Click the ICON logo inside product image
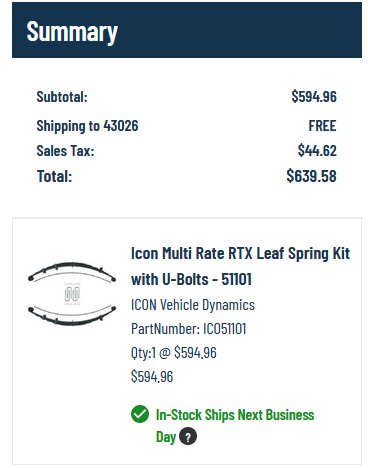Viewport: 368px width, 468px height. point(72,294)
